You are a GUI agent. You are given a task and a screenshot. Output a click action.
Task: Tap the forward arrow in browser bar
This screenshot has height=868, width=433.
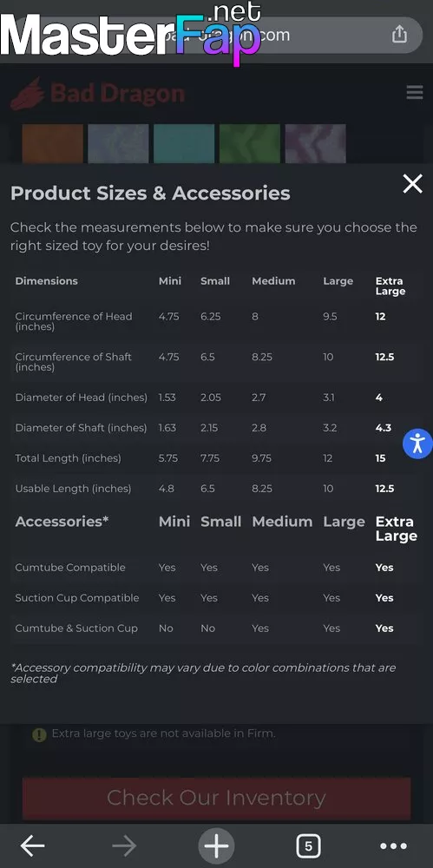pos(125,845)
